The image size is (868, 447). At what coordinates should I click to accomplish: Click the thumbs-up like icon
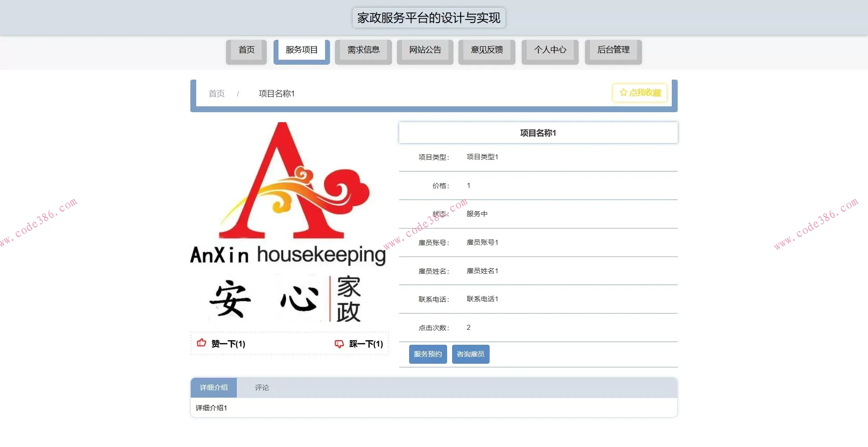click(202, 343)
